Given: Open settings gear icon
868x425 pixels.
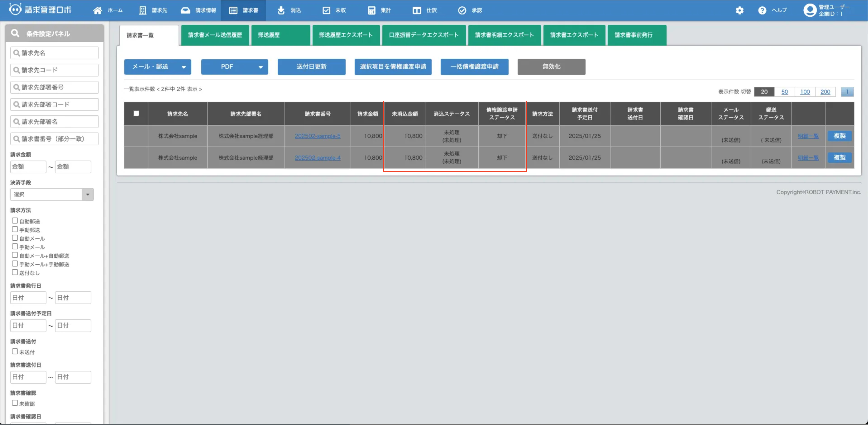Looking at the screenshot, I should click(740, 10).
